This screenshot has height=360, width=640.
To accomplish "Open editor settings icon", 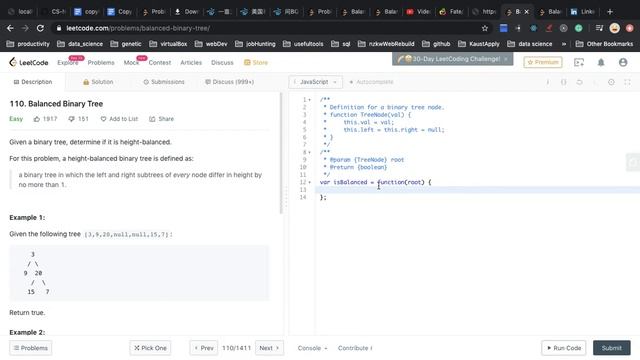I will pos(611,82).
